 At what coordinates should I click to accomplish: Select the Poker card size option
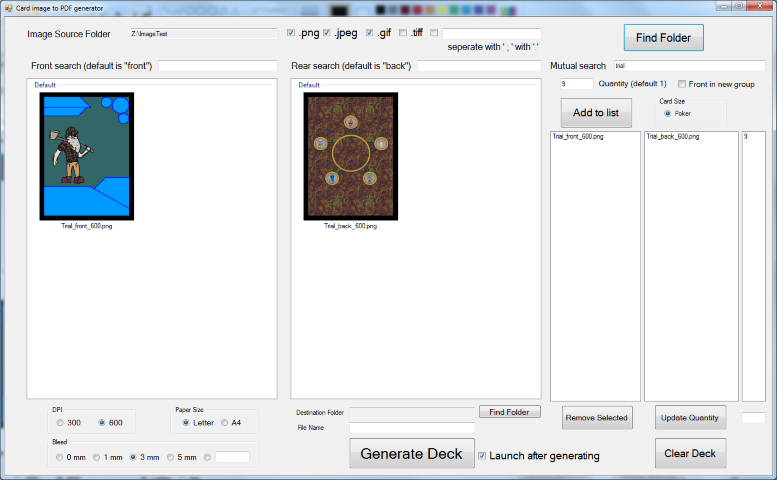(668, 113)
